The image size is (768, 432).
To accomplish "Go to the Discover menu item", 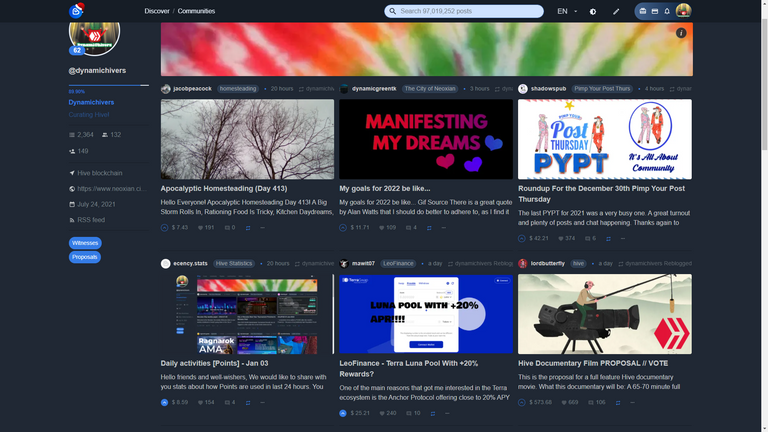I will (x=157, y=11).
